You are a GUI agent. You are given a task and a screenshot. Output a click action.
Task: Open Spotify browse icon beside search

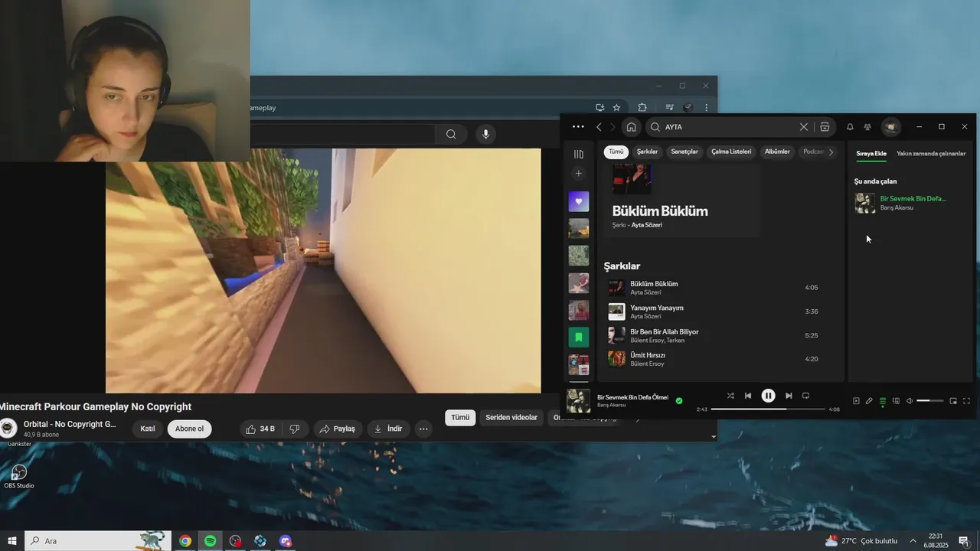coord(825,127)
